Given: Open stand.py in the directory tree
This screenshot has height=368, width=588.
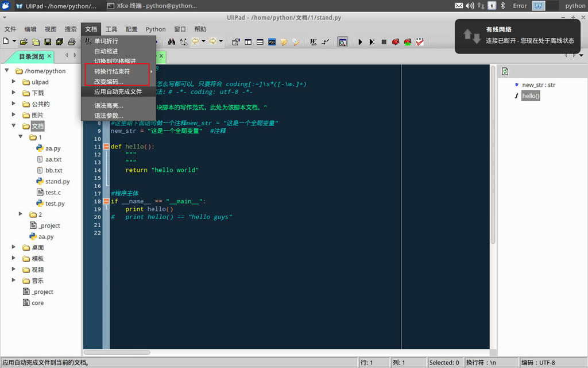Looking at the screenshot, I should [x=57, y=182].
